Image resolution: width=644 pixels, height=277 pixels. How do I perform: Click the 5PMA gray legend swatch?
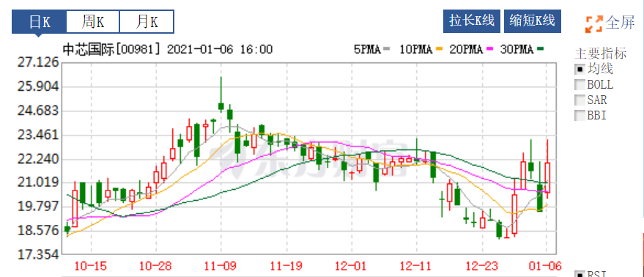[386, 50]
